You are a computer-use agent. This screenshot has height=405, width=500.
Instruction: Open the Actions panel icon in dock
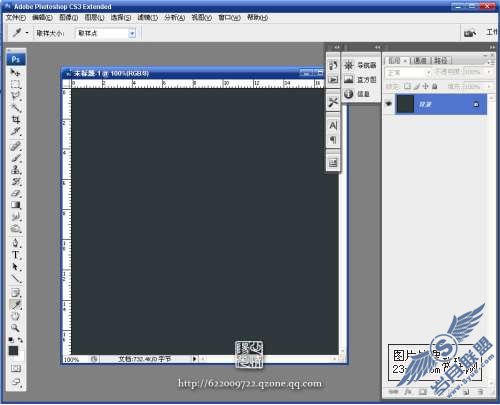tap(333, 80)
